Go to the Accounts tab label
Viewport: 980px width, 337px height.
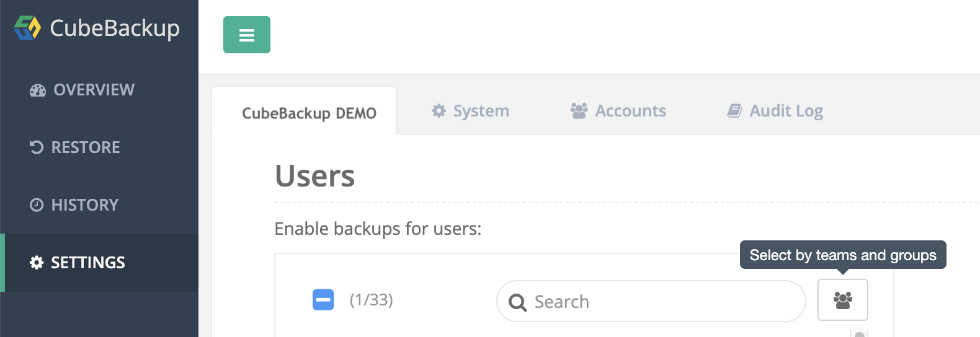tap(630, 111)
